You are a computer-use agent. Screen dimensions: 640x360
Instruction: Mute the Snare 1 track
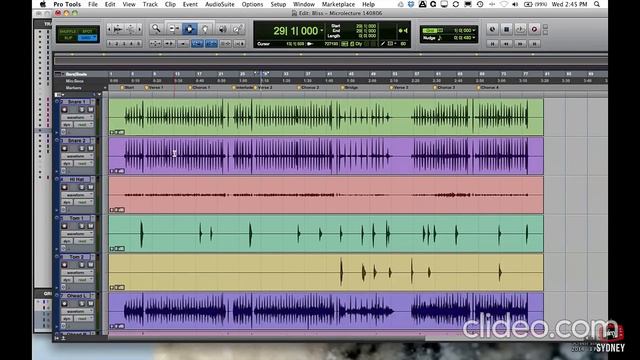pyautogui.click(x=91, y=109)
